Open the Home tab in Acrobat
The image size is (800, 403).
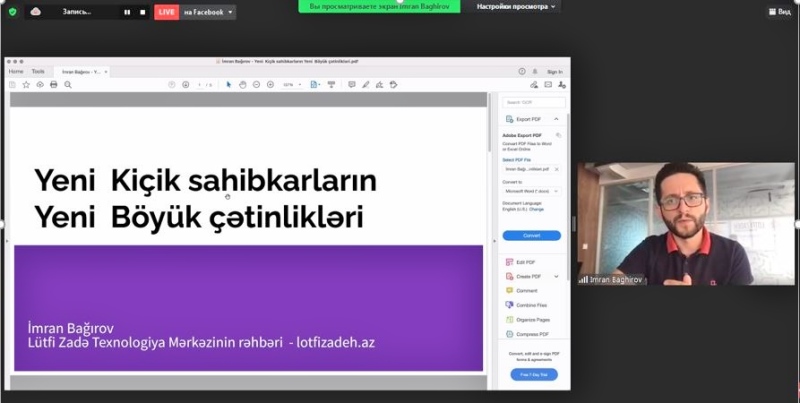[x=16, y=72]
